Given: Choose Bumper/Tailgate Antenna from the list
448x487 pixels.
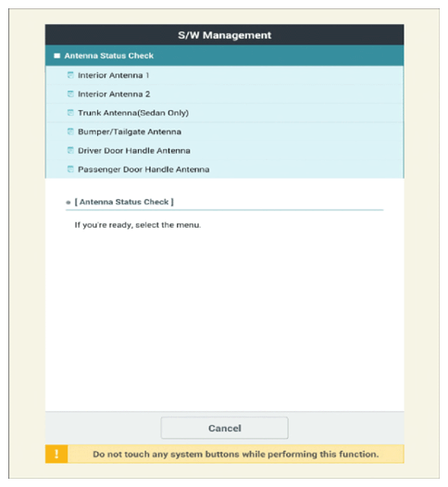Looking at the screenshot, I should pos(225,131).
